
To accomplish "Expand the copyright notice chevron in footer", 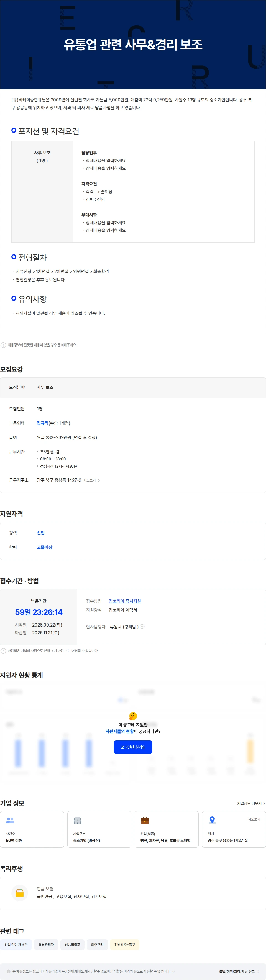I will point(174,971).
